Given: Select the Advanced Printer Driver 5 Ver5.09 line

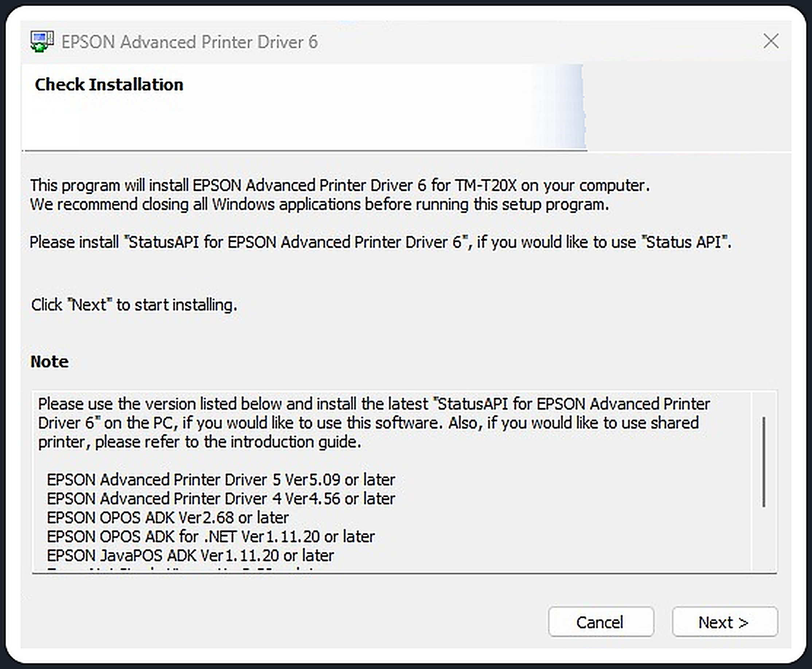Looking at the screenshot, I should pyautogui.click(x=221, y=480).
